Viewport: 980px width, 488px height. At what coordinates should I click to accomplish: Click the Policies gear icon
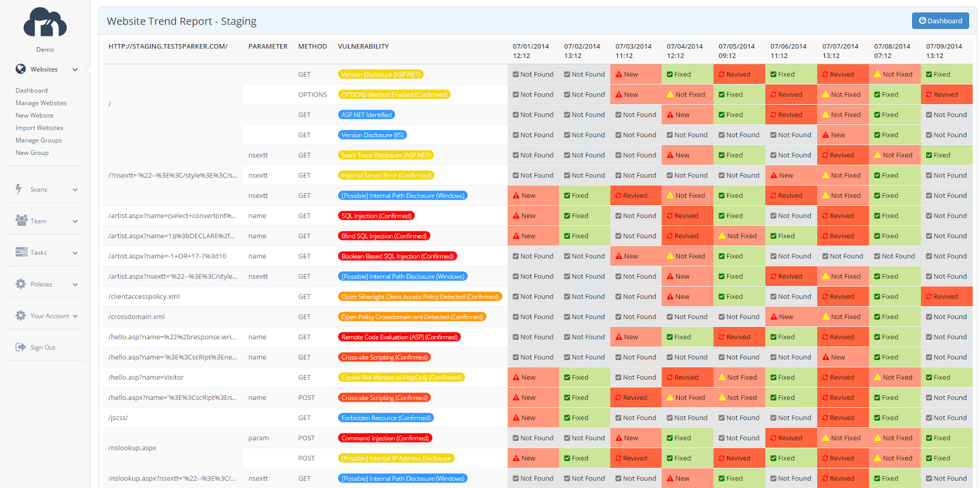point(21,284)
